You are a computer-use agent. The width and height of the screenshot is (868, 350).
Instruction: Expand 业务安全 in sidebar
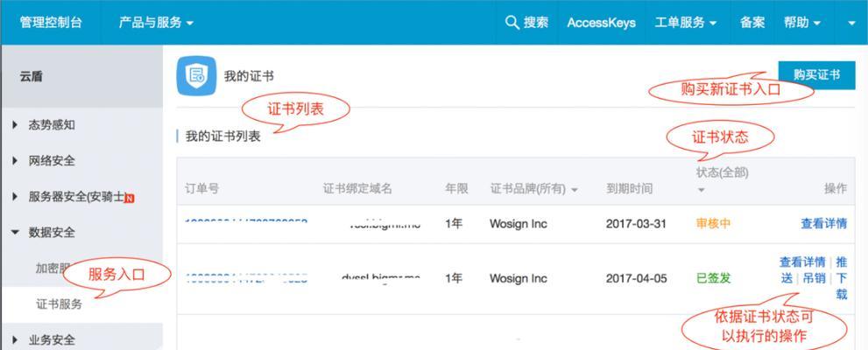pos(43,339)
